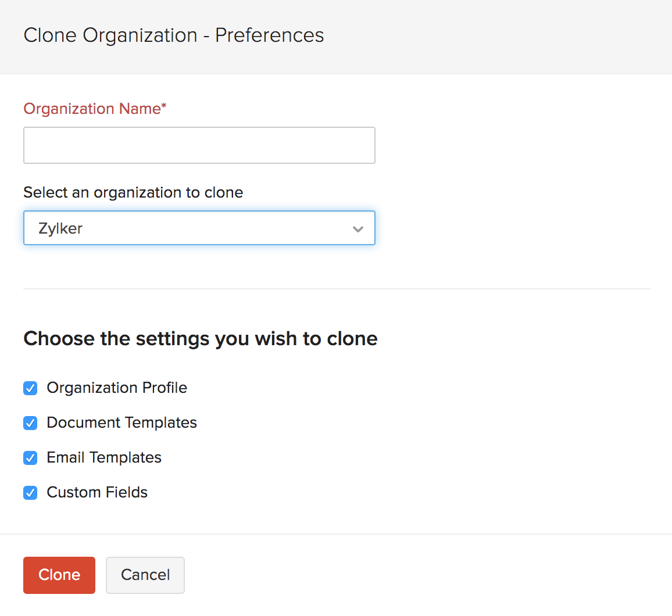Click the word Preferences in the header
The width and height of the screenshot is (672, 616).
[x=269, y=35]
